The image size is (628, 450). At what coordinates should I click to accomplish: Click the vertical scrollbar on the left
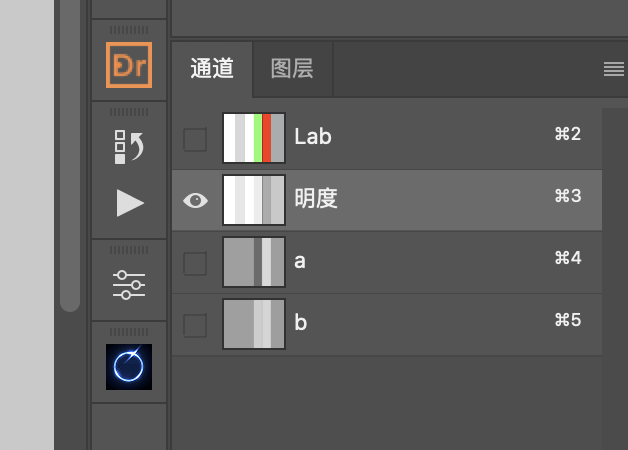point(70,154)
